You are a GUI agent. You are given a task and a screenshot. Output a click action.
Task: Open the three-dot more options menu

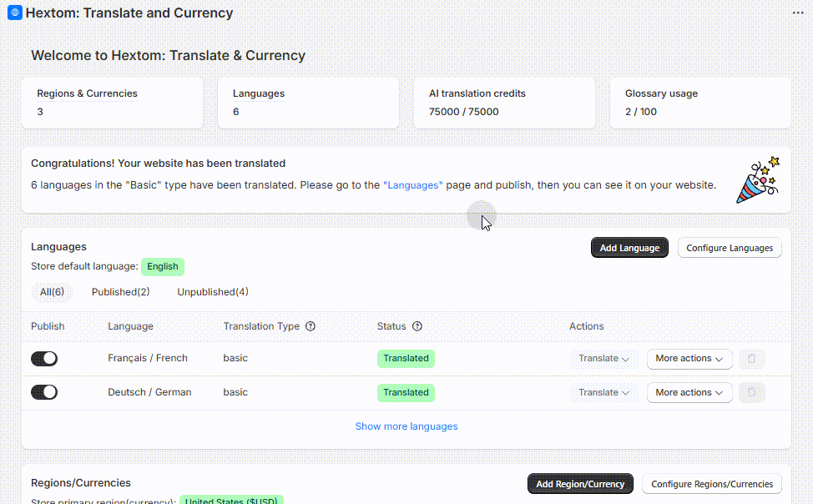pyautogui.click(x=797, y=13)
